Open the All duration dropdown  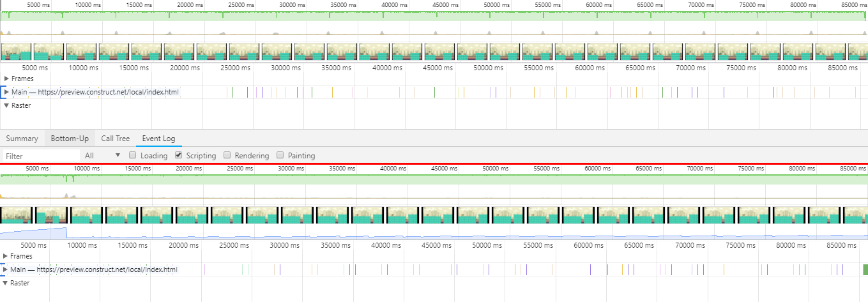[x=102, y=156]
